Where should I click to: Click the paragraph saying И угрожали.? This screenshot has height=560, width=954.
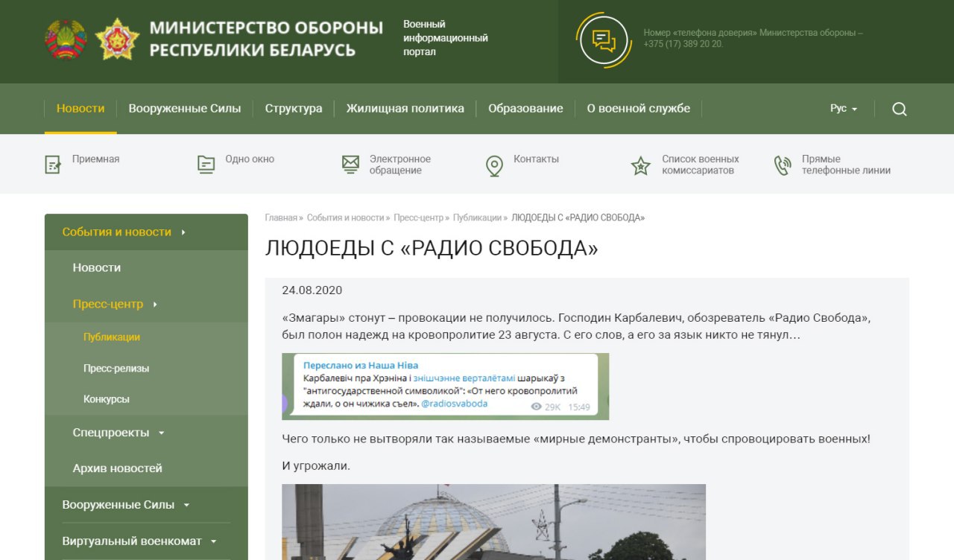point(316,466)
